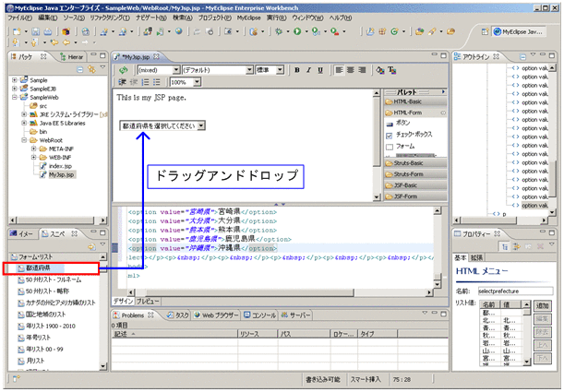Image resolution: width=564 pixels, height=392 pixels.
Task: Switch to the プレビュー tab
Action: 149,301
